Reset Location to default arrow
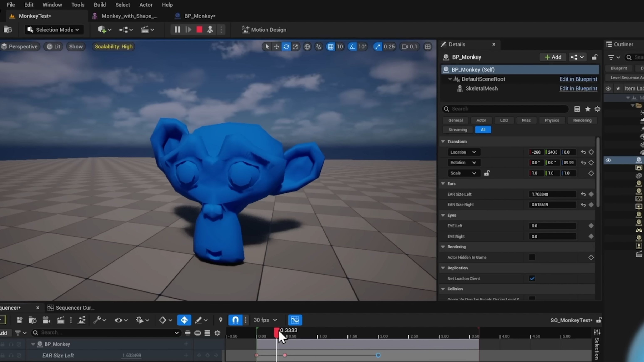This screenshot has width=644, height=362. pos(583,152)
